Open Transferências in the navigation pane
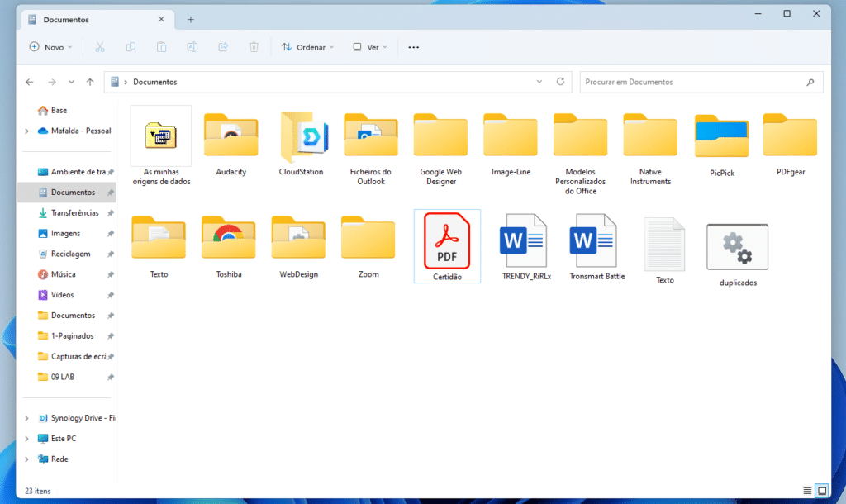The height and width of the screenshot is (504, 846). tap(74, 213)
